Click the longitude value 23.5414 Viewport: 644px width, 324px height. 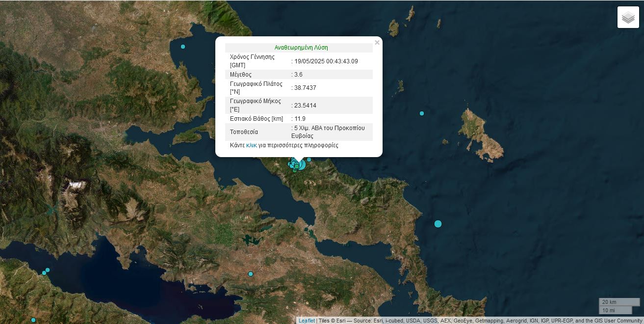click(305, 106)
